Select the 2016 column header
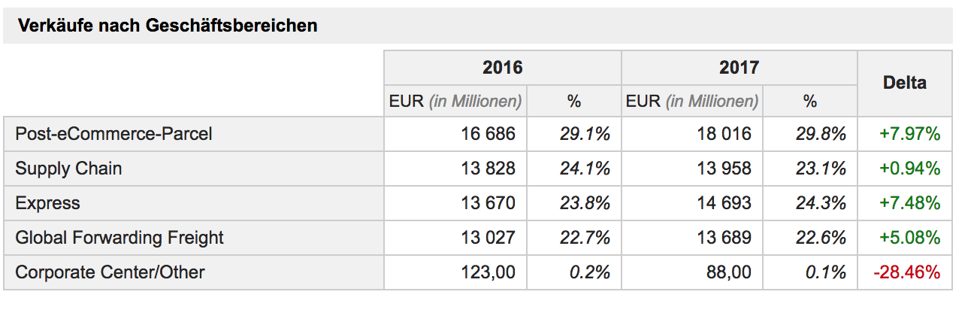The width and height of the screenshot is (980, 319). pos(502,68)
